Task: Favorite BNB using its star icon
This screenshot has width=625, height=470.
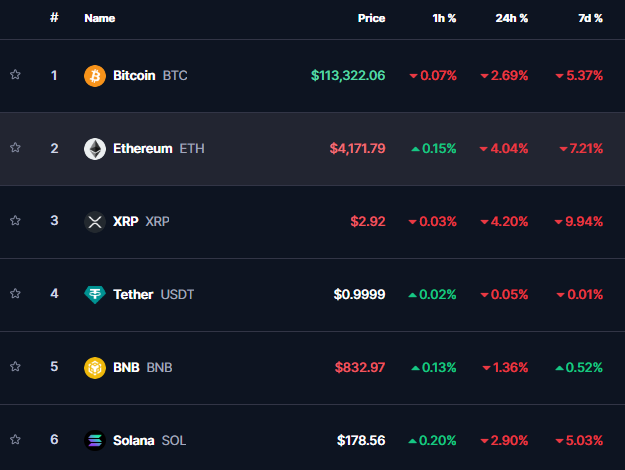Action: pyautogui.click(x=15, y=366)
